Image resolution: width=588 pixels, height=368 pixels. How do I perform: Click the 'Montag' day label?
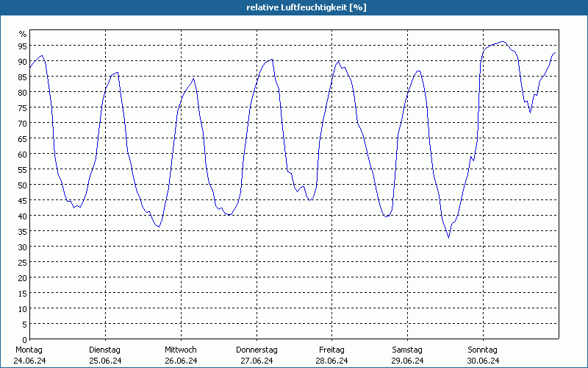(x=29, y=350)
